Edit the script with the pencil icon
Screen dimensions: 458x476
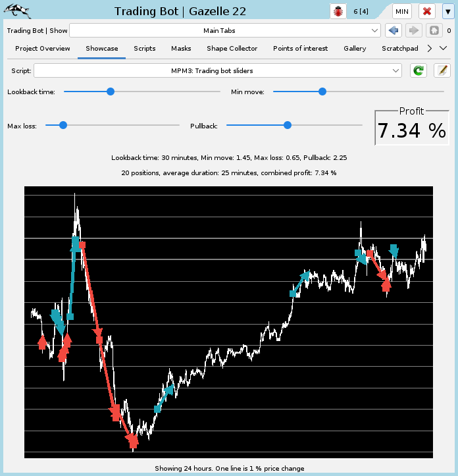coord(442,70)
